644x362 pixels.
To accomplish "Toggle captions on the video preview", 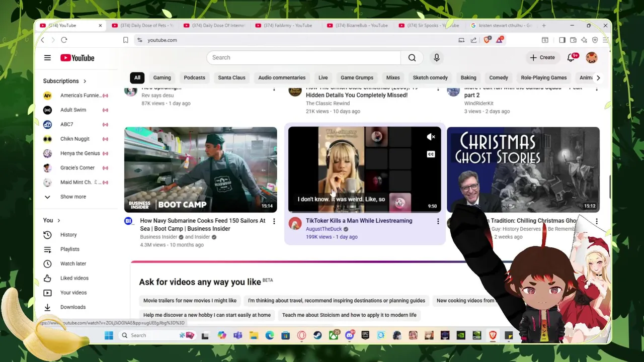I will pos(431,154).
